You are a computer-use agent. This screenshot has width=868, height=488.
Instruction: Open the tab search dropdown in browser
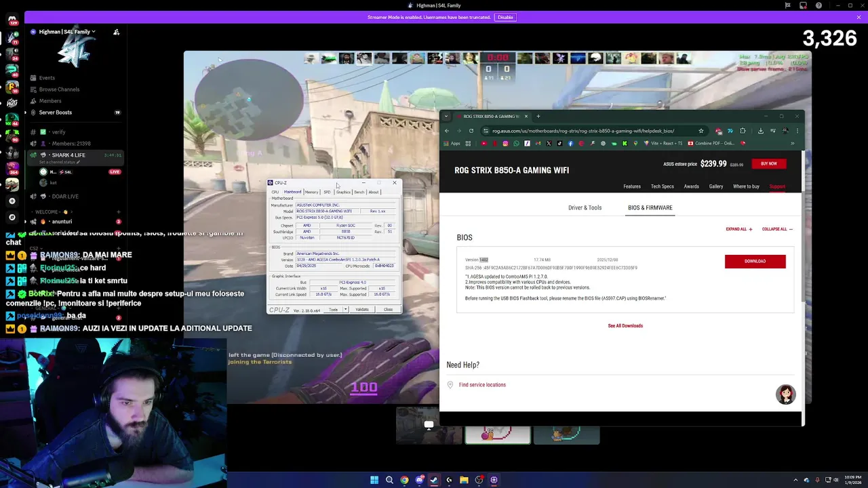click(x=446, y=116)
